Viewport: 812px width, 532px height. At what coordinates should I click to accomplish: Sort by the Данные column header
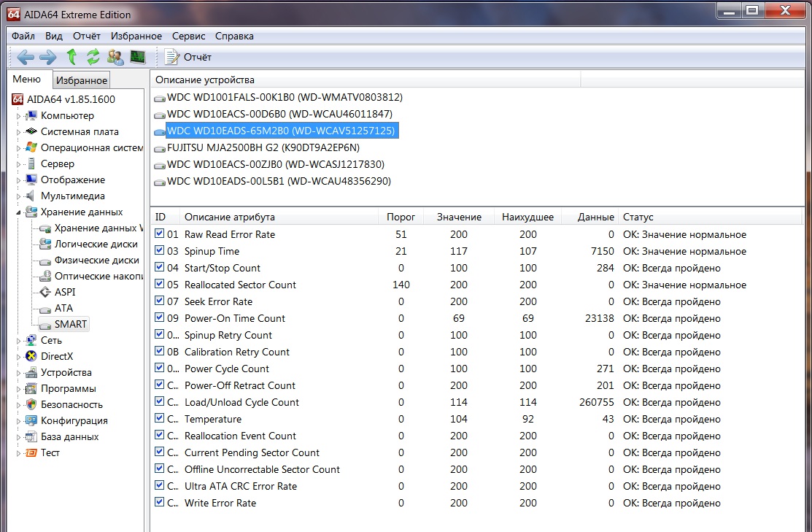point(595,217)
